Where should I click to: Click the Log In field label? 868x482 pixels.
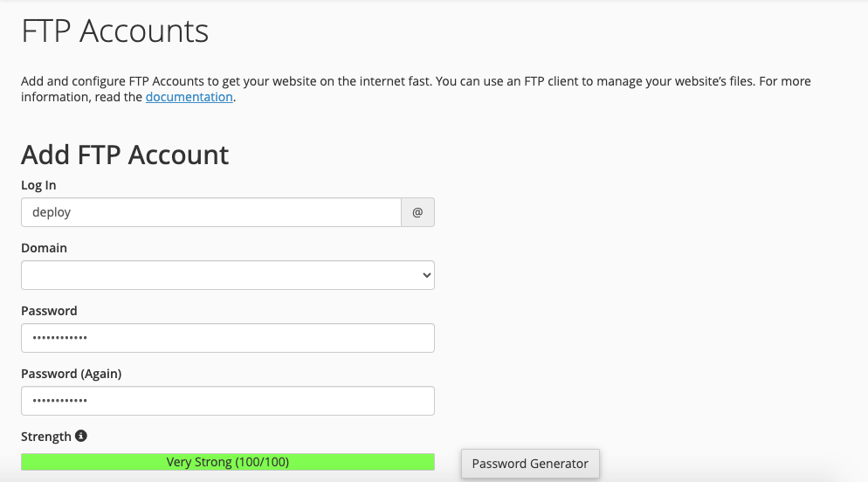(x=38, y=185)
